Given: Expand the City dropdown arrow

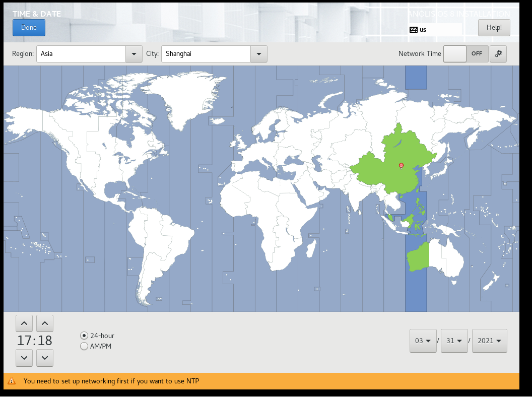Looking at the screenshot, I should 258,54.
